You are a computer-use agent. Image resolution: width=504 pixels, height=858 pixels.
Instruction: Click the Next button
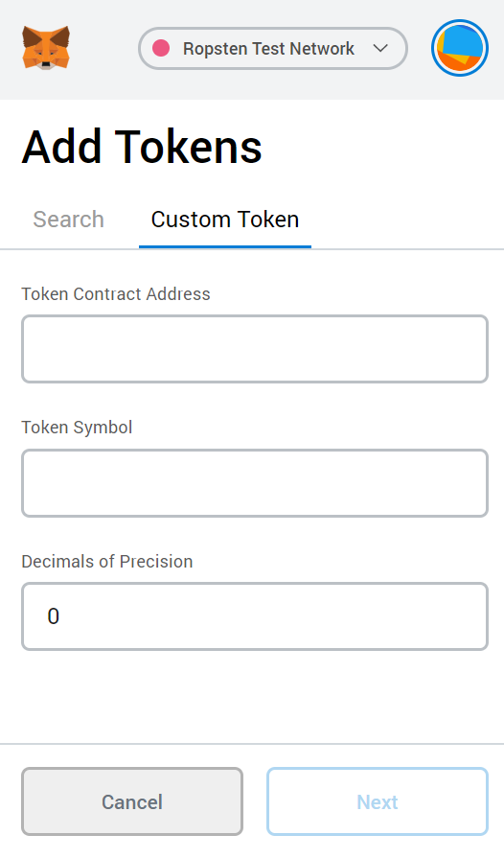click(x=378, y=801)
